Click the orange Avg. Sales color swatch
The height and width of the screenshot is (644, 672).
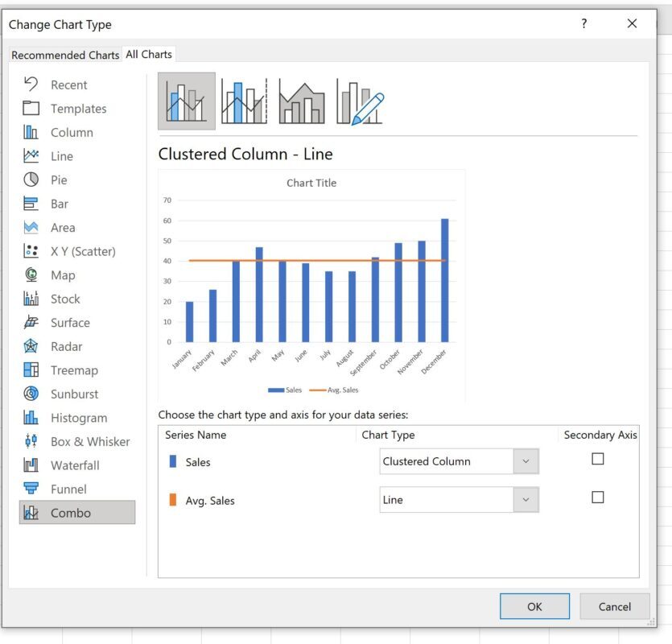click(x=173, y=500)
